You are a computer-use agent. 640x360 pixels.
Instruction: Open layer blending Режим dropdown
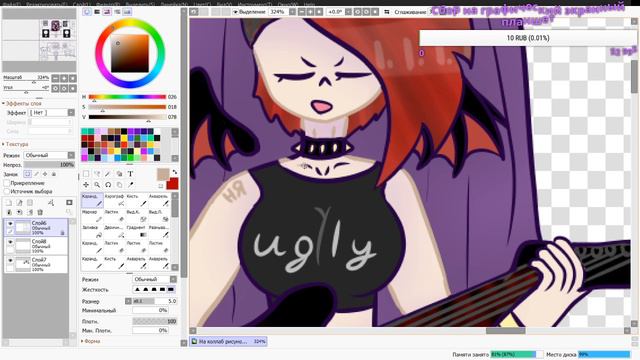pos(49,155)
